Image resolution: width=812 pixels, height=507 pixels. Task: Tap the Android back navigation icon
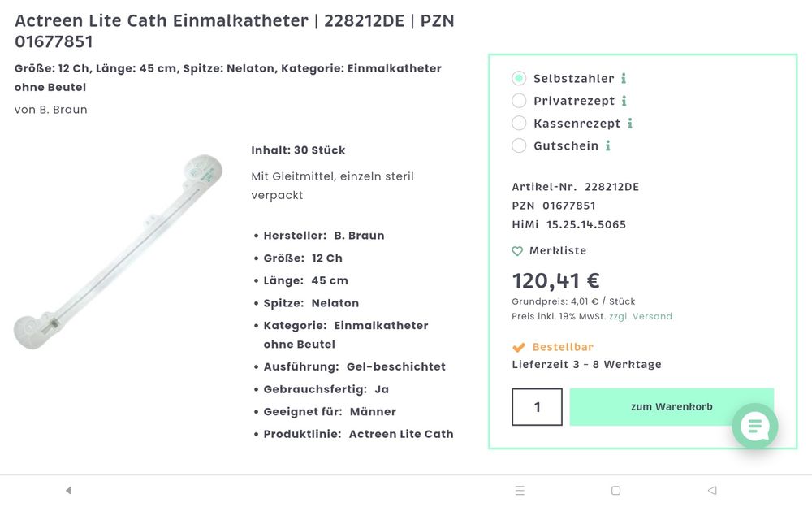(x=712, y=491)
